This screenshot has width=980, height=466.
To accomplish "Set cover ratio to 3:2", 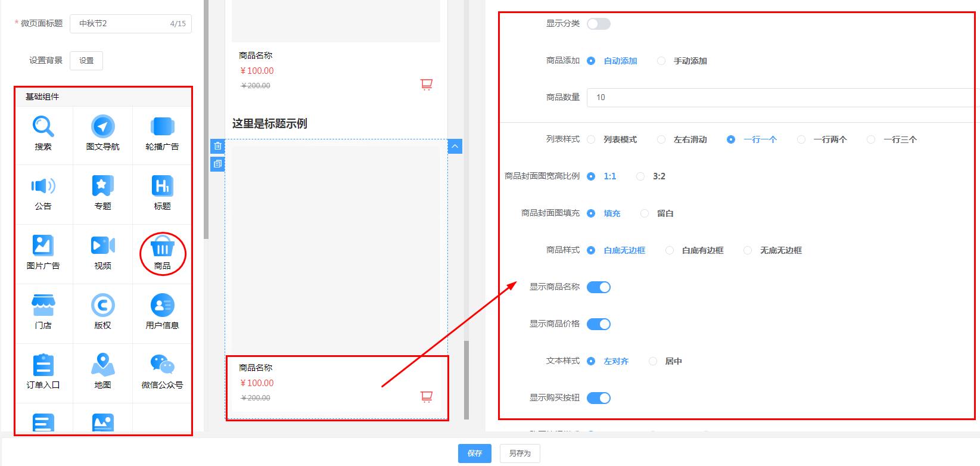I will 651,176.
